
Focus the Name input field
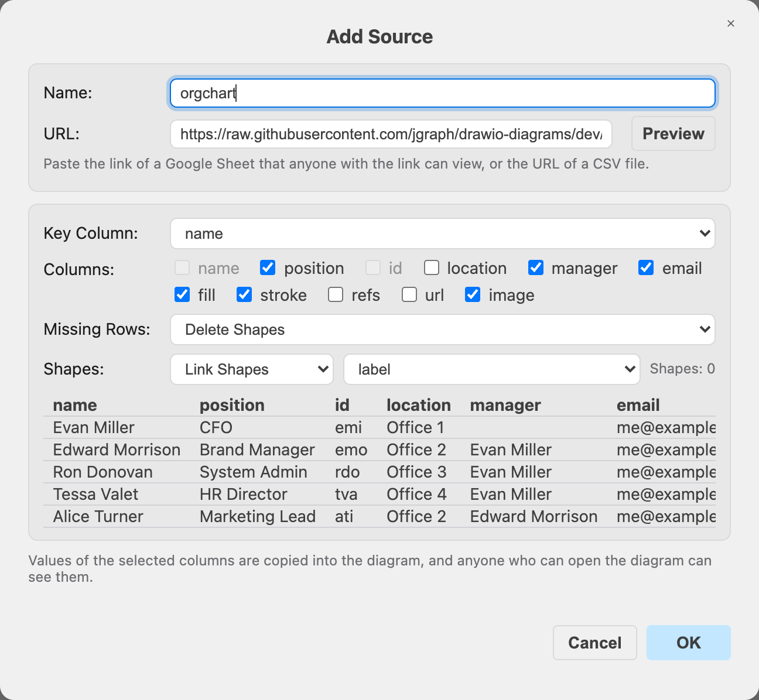click(x=443, y=93)
